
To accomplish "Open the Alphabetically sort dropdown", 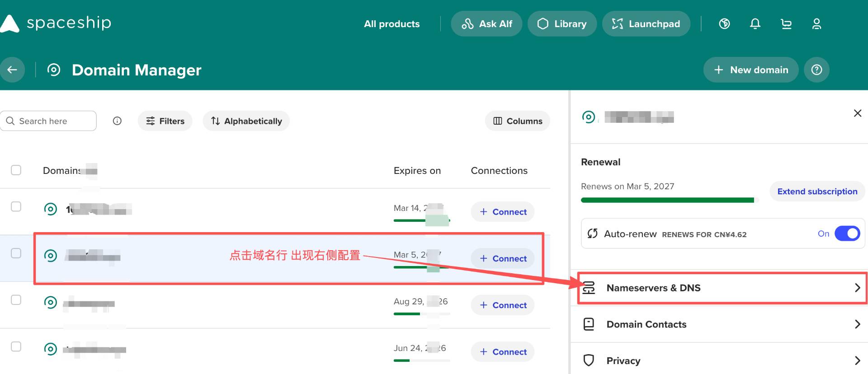I will (x=246, y=121).
